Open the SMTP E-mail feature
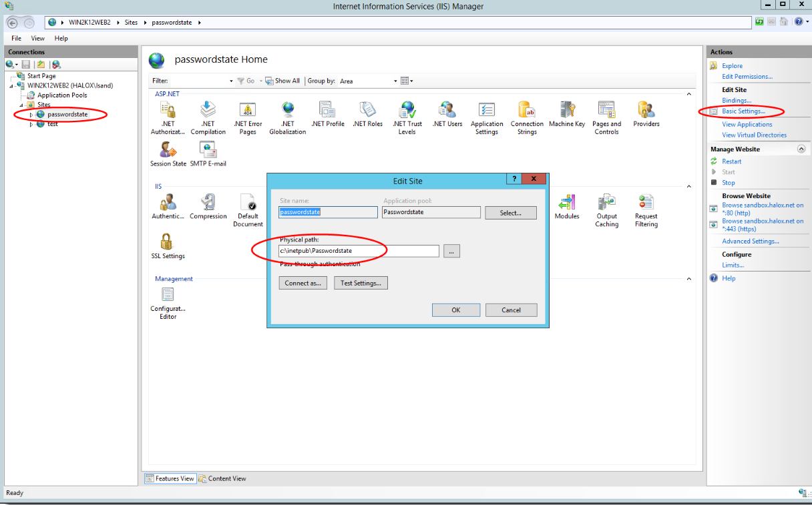 tap(208, 154)
